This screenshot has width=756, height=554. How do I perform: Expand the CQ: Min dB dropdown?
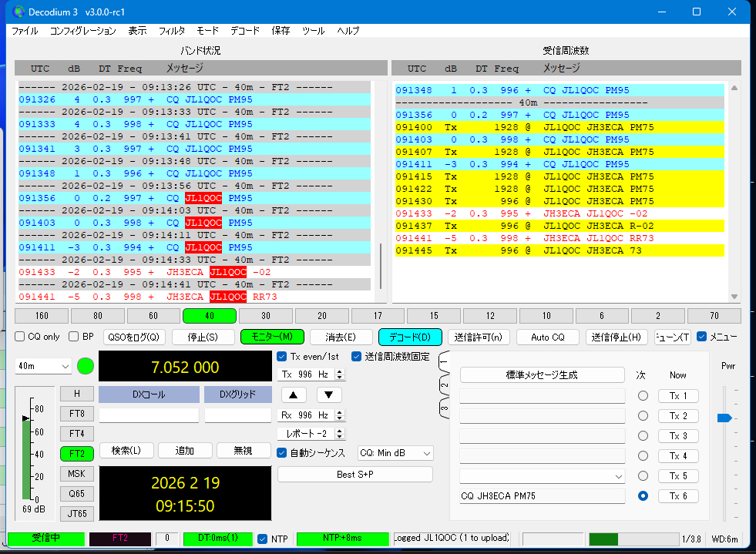tap(395, 453)
